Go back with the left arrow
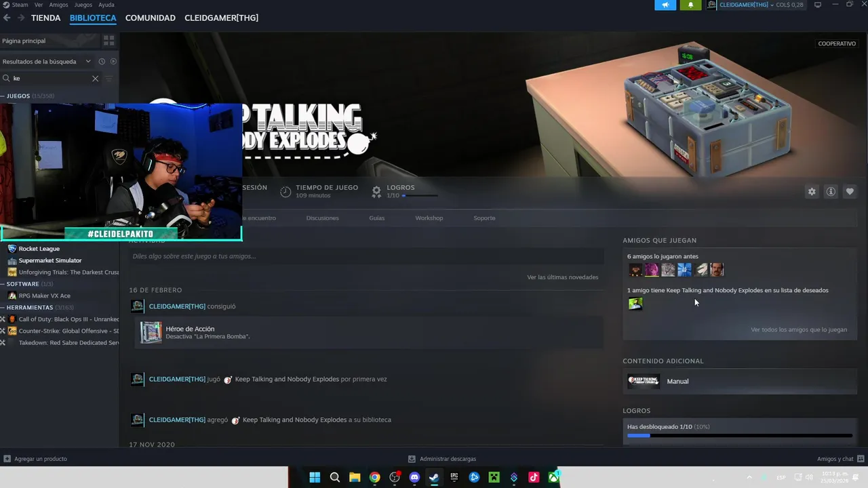This screenshot has width=868, height=488. [x=7, y=18]
